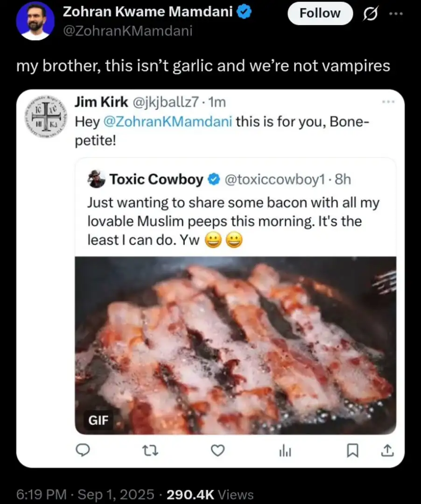Click Toxic Cowboy verified badge
Image resolution: width=421 pixels, height=504 pixels.
pyautogui.click(x=213, y=179)
